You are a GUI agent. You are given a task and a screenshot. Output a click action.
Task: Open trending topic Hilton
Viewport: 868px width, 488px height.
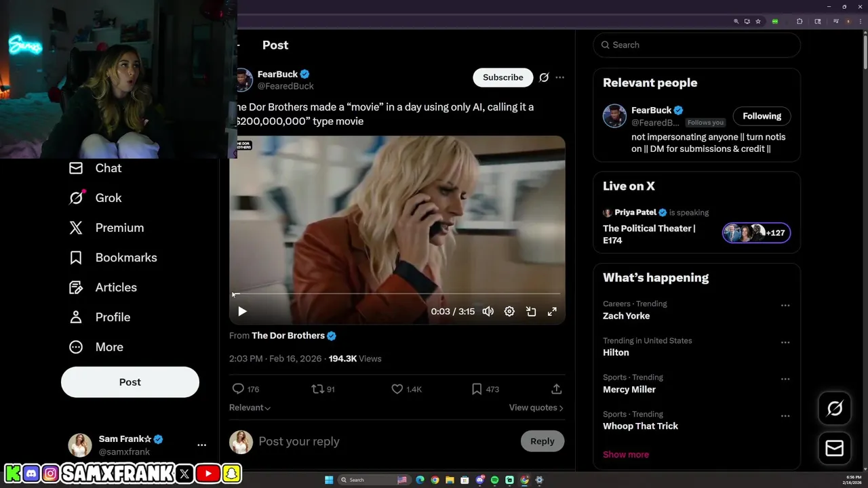(616, 352)
